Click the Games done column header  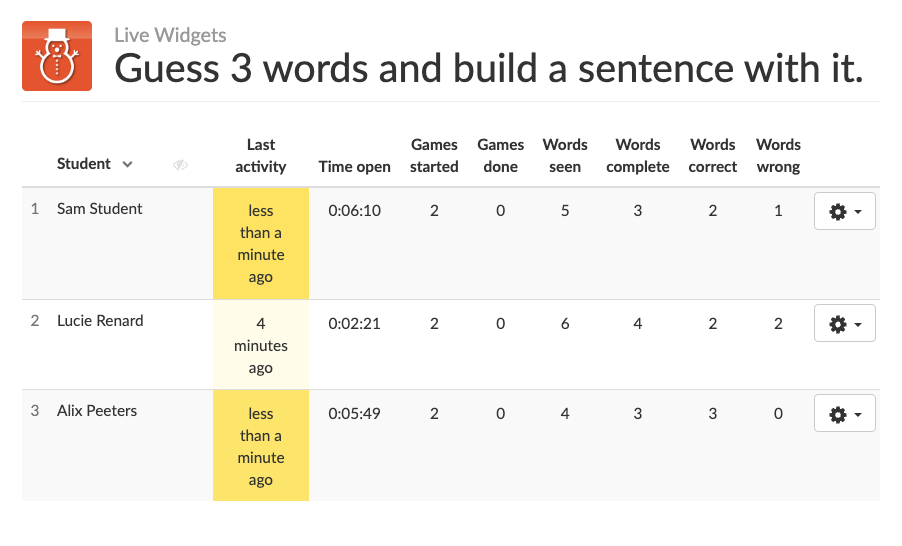click(x=500, y=156)
